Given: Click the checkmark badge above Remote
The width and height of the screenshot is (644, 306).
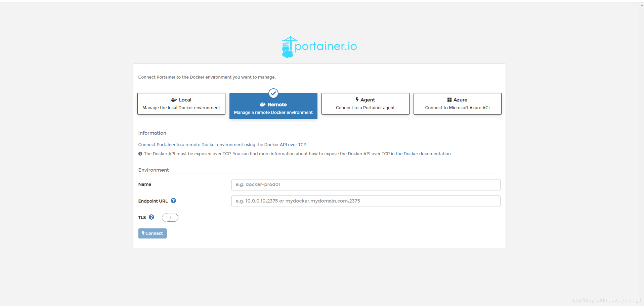Looking at the screenshot, I should coord(273,93).
